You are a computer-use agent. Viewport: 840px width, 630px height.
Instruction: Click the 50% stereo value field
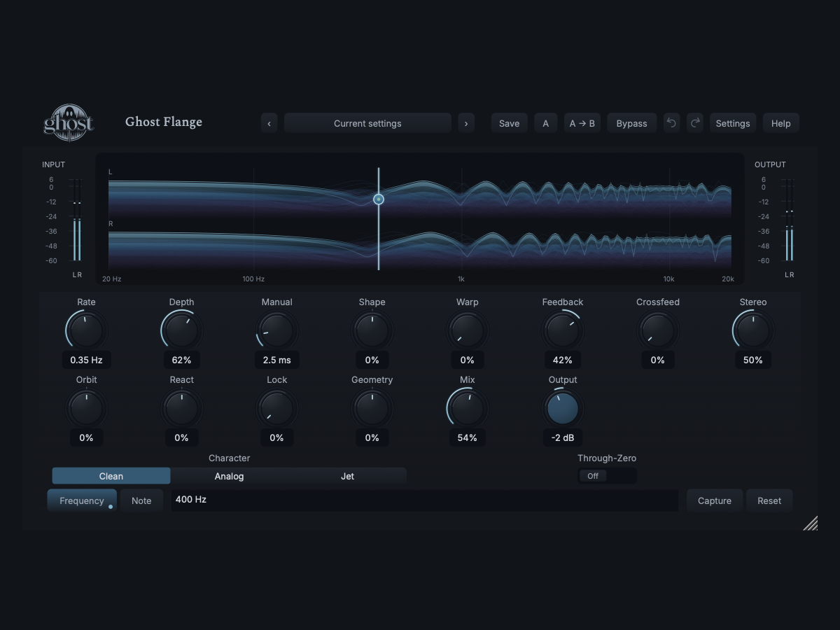[752, 360]
